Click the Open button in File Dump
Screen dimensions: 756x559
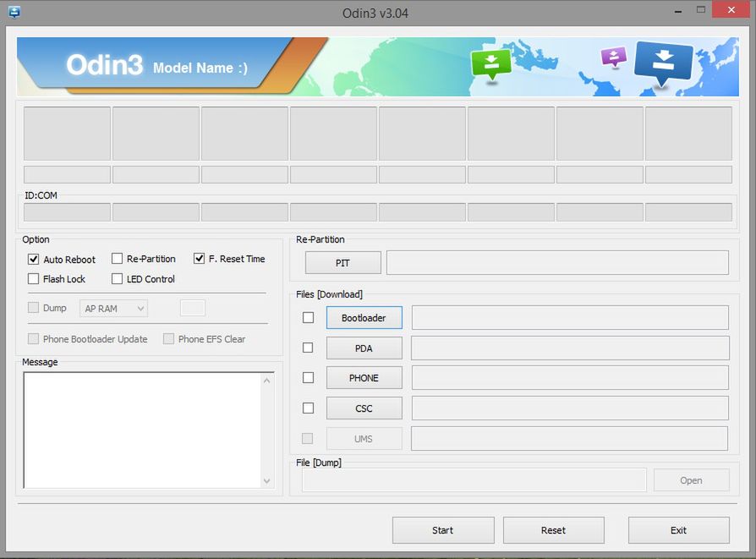pyautogui.click(x=692, y=480)
